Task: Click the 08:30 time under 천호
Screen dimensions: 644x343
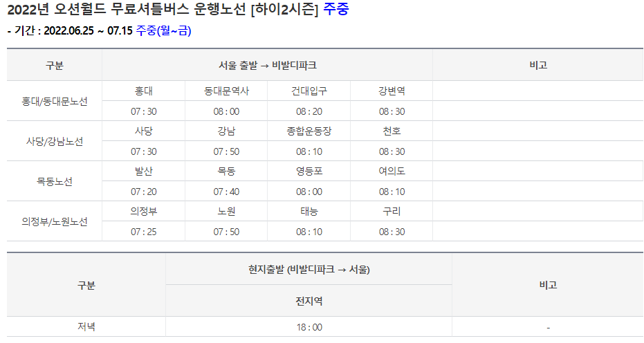Action: [x=392, y=151]
